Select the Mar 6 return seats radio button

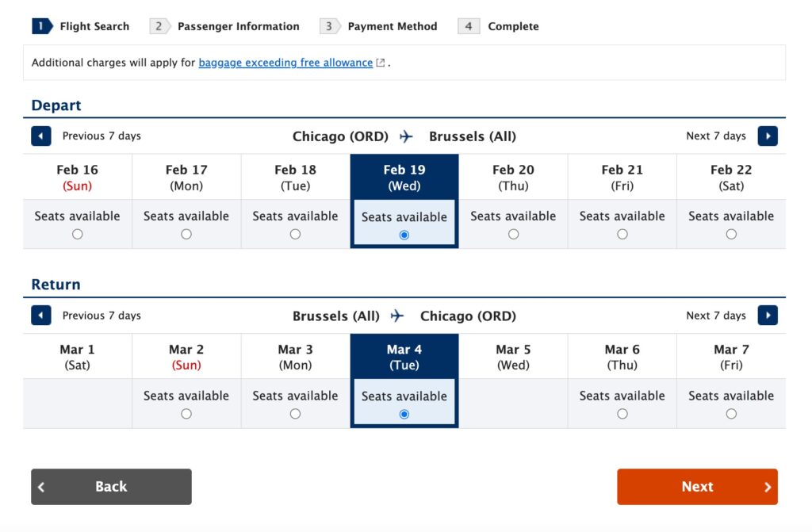pos(622,414)
